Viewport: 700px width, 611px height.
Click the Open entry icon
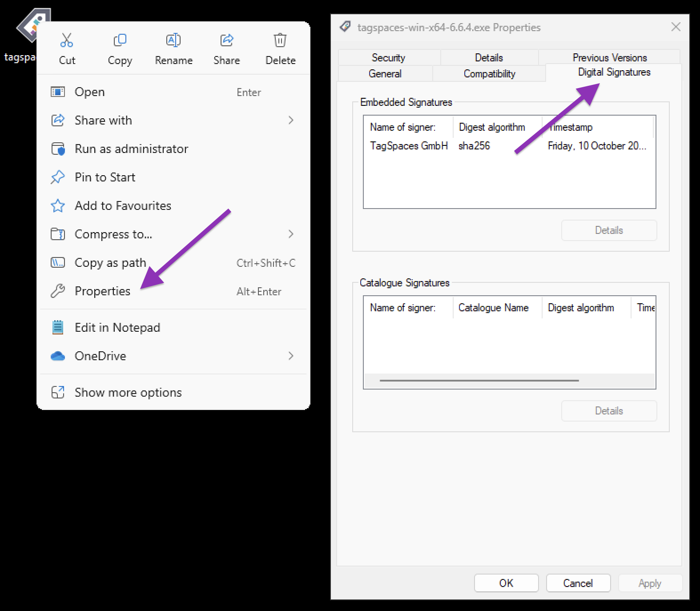coord(58,92)
